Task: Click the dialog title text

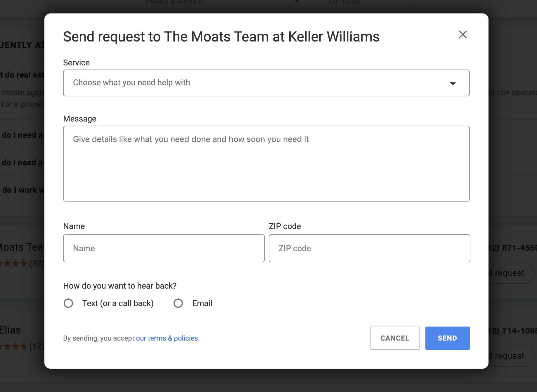Action: 221,37
